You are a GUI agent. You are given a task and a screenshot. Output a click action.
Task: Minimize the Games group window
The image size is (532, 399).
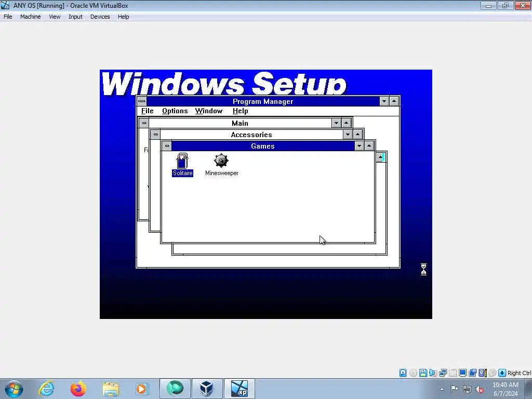360,146
